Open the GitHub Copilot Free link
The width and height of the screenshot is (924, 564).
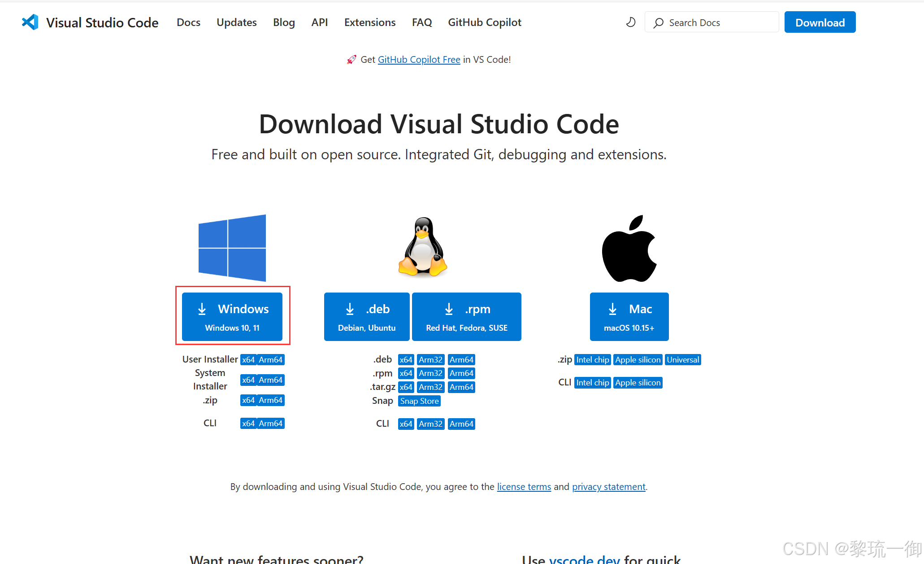419,60
